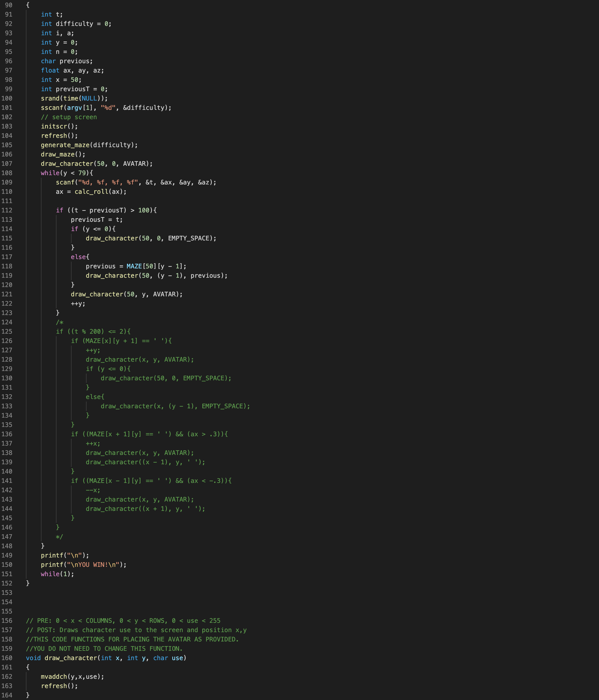Click 'int y = 0;' declaration

coord(59,42)
